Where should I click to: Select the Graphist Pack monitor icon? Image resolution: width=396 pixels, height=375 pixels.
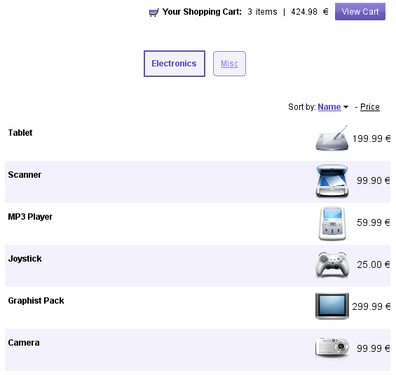click(332, 306)
